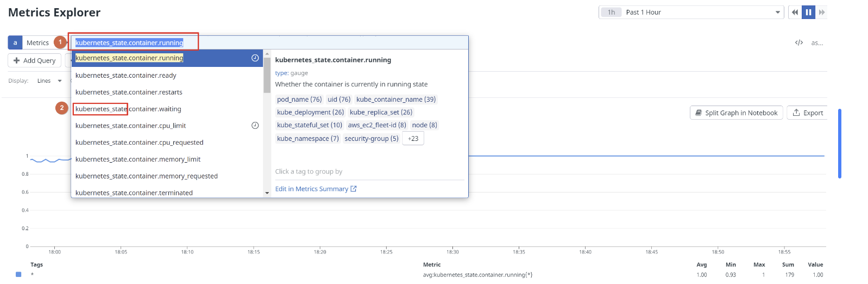Click the Avg column header
This screenshot has height=284, width=868.
click(702, 265)
